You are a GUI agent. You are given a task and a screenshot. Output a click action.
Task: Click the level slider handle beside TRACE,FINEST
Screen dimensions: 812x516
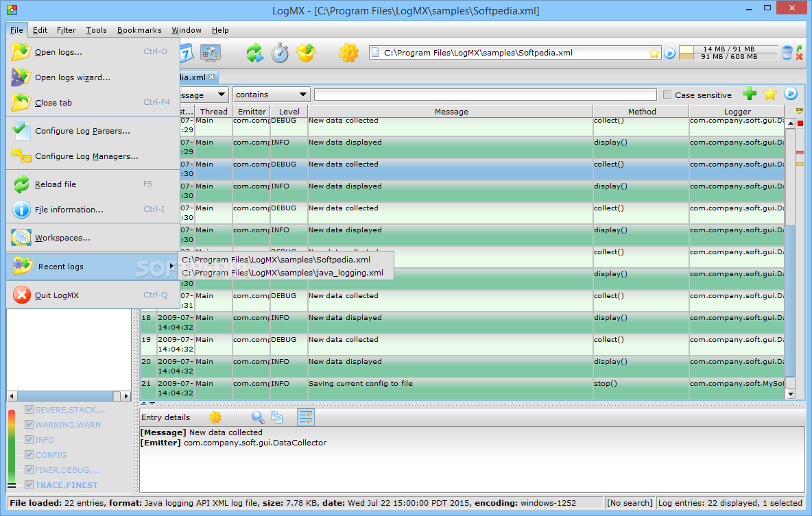[12, 485]
